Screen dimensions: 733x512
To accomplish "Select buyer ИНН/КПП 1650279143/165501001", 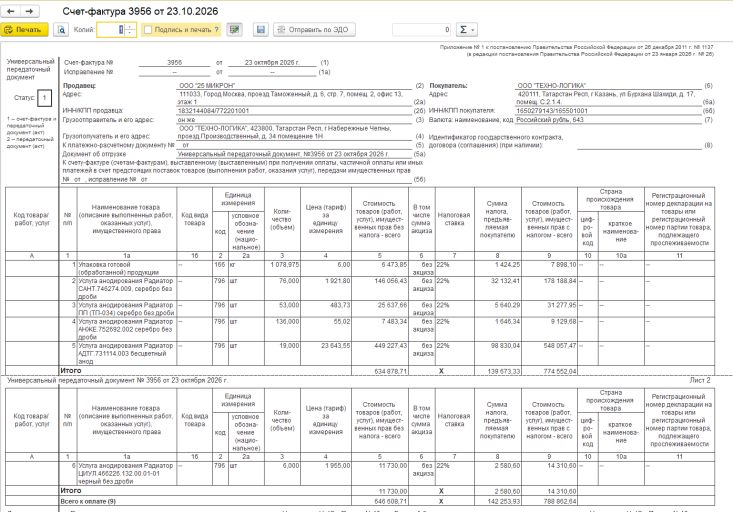I will click(x=609, y=111).
